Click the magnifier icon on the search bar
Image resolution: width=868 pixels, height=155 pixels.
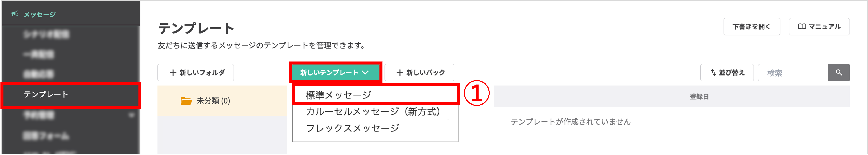pos(839,72)
